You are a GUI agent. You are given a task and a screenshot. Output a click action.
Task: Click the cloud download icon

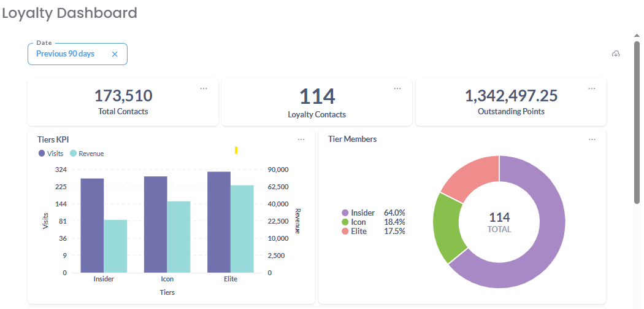click(x=616, y=54)
